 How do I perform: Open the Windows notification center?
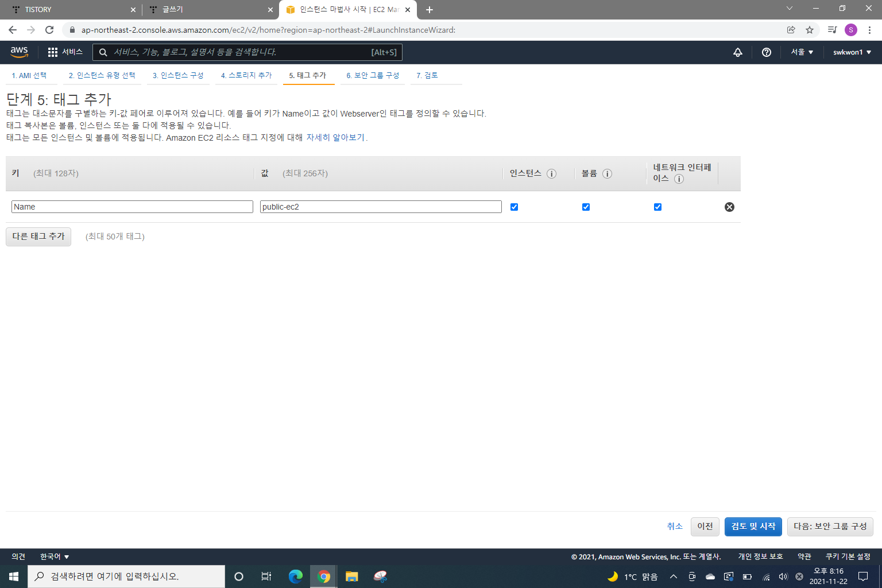862,577
